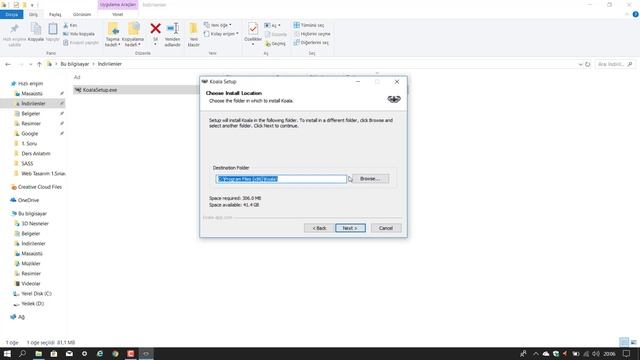Open the Google folder in sidebar
The width and height of the screenshot is (640, 360).
pyautogui.click(x=29, y=133)
